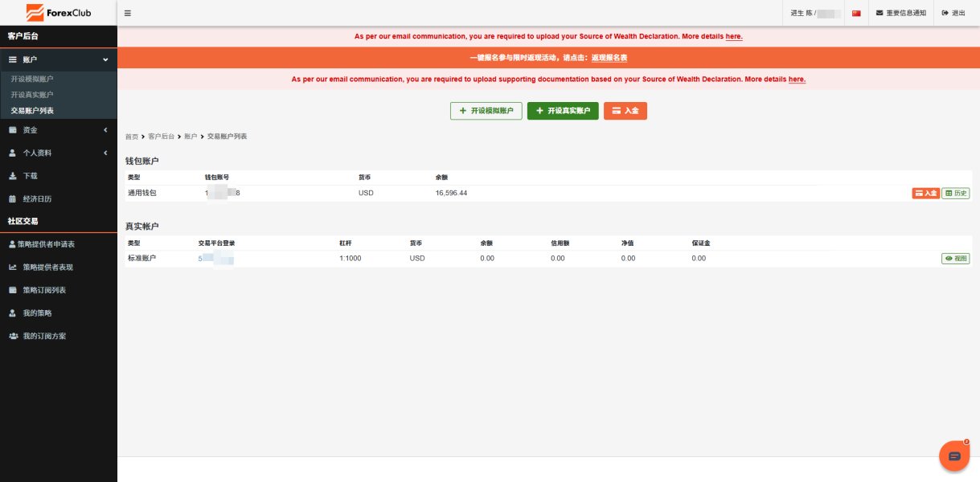
Task: Click 视图 for the standard account
Action: coord(956,259)
